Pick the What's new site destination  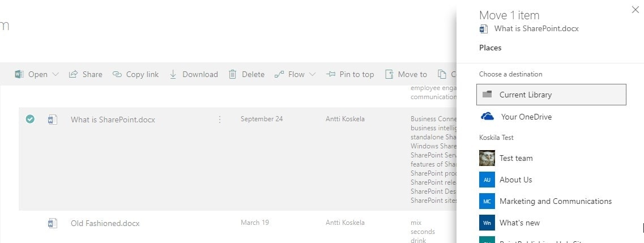click(519, 223)
